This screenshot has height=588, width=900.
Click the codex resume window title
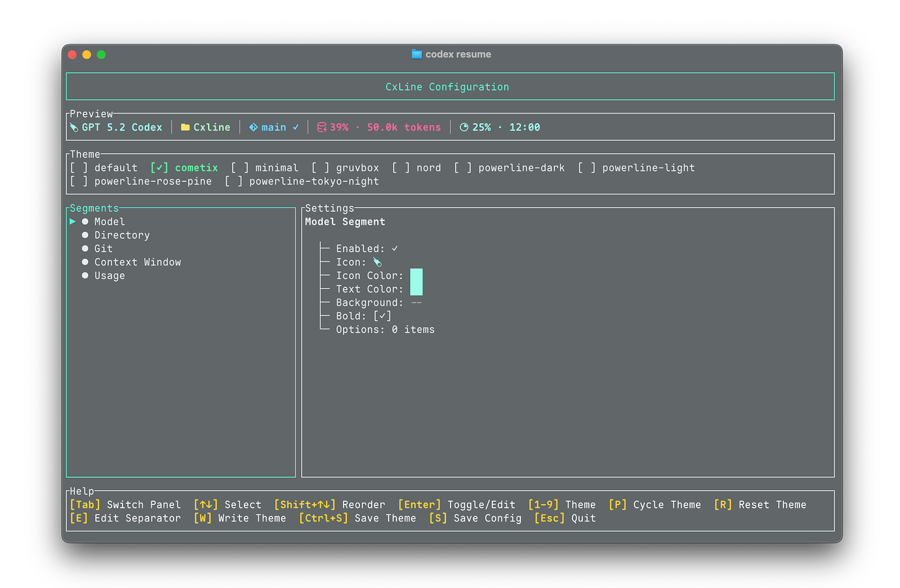click(458, 54)
